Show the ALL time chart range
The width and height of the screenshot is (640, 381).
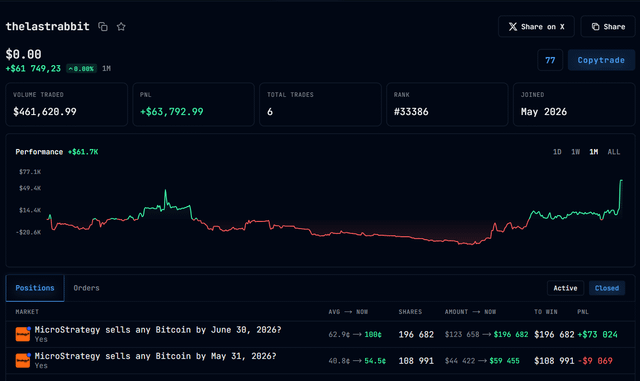613,152
